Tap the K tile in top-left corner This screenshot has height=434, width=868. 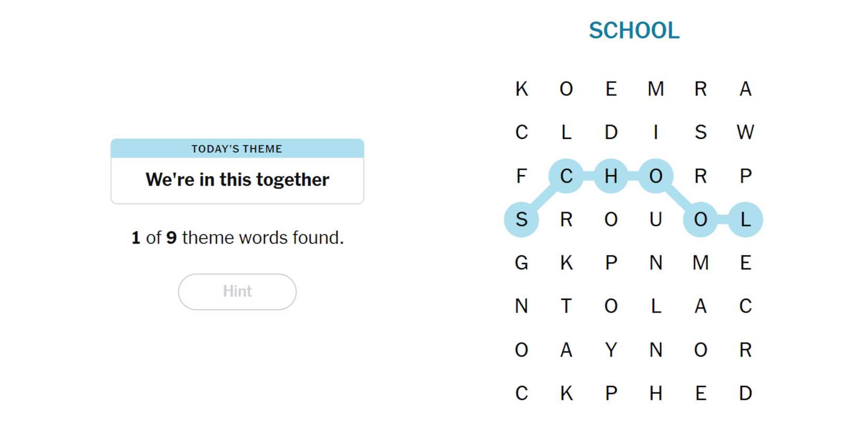click(521, 89)
